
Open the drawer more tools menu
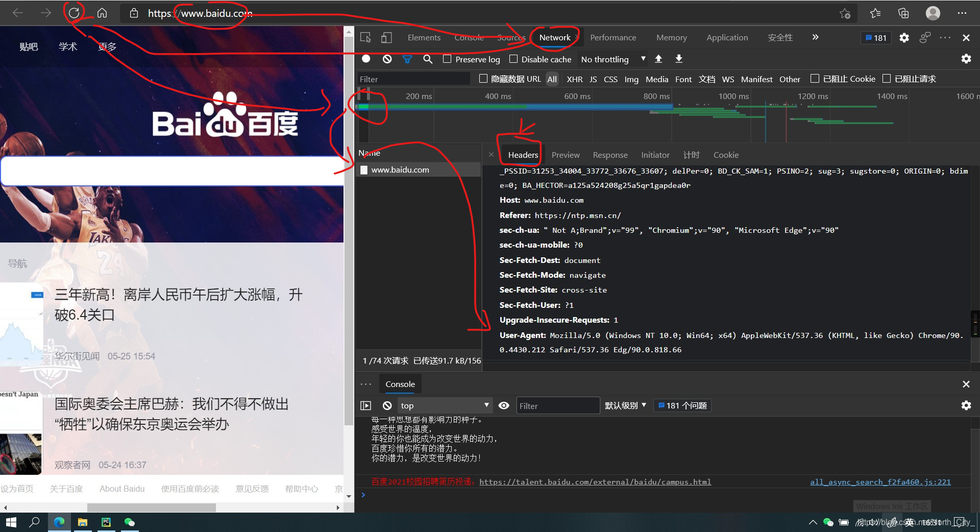365,384
